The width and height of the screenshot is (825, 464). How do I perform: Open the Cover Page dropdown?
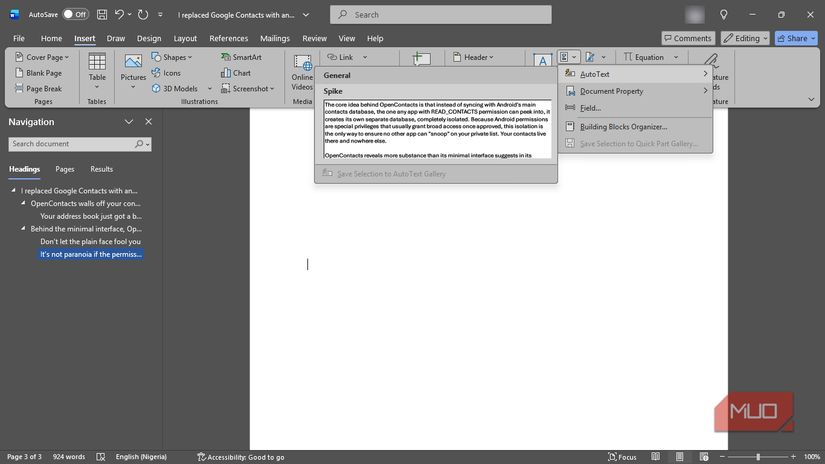click(42, 57)
